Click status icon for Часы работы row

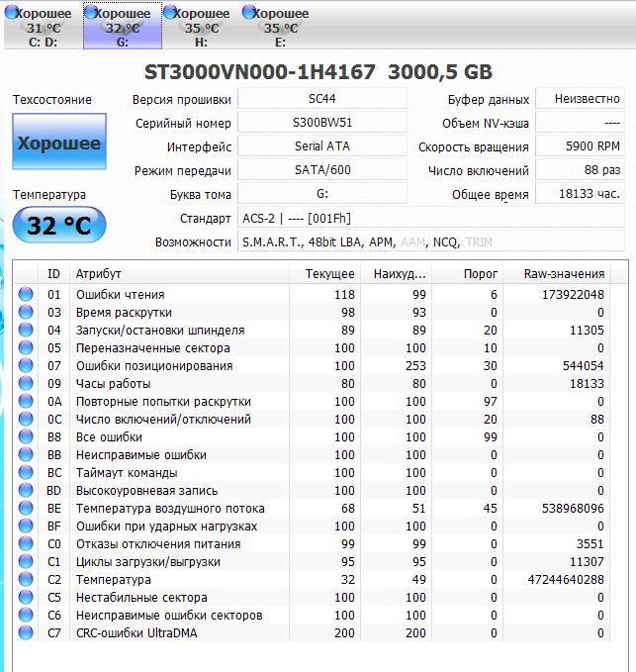(x=26, y=383)
